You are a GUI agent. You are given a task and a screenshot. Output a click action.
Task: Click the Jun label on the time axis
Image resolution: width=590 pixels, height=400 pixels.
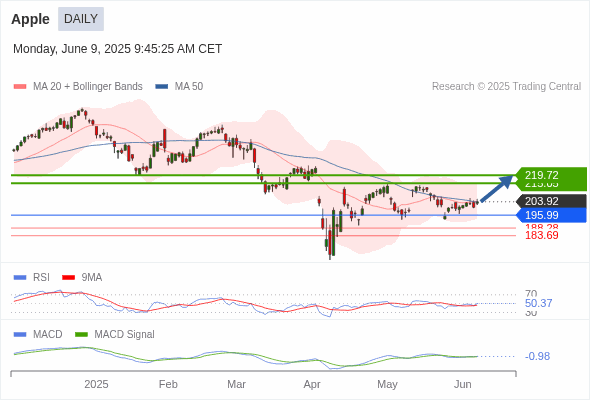click(x=462, y=385)
